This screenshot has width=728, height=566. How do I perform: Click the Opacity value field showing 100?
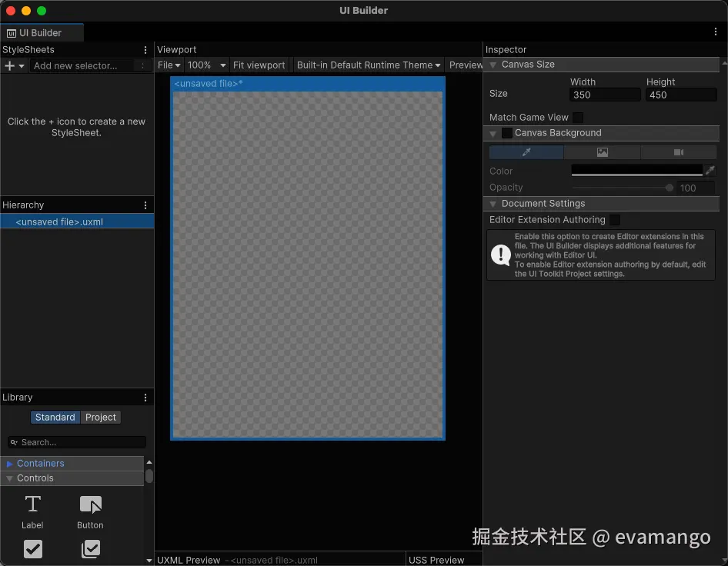pyautogui.click(x=696, y=188)
